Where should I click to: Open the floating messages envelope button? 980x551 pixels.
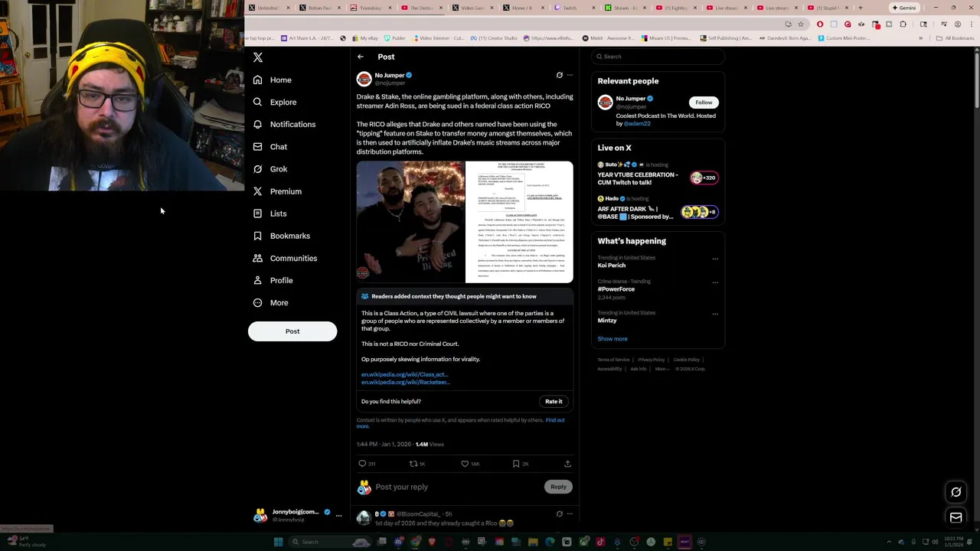point(955,518)
